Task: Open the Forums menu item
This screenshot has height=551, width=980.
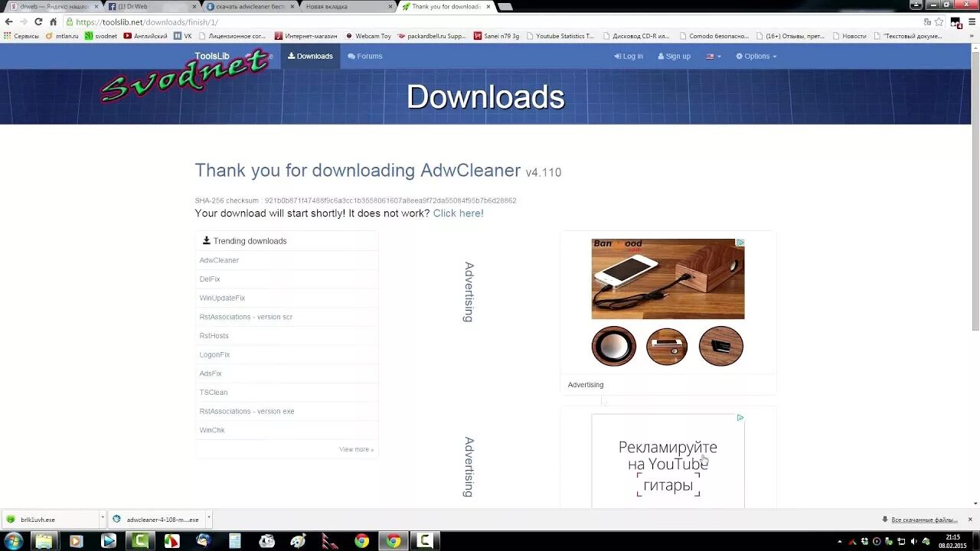Action: pos(364,56)
